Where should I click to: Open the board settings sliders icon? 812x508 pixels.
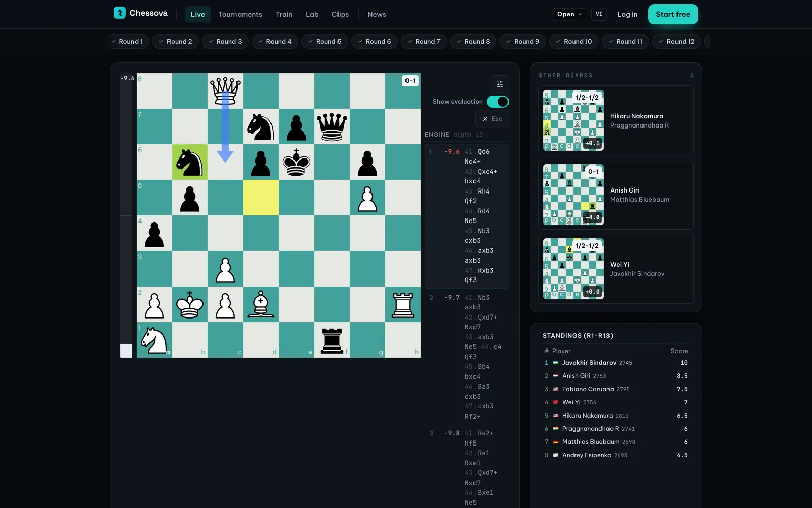click(500, 84)
